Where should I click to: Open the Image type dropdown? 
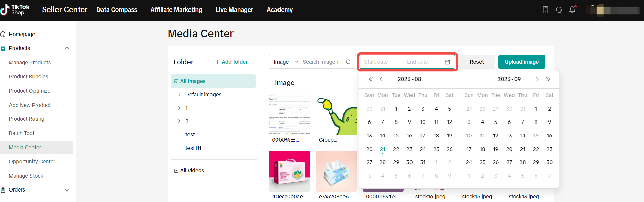[286, 62]
